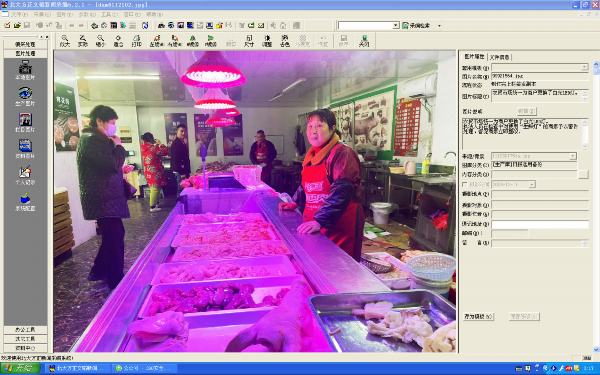Expand the first dropdown in the properties panel

(584, 67)
